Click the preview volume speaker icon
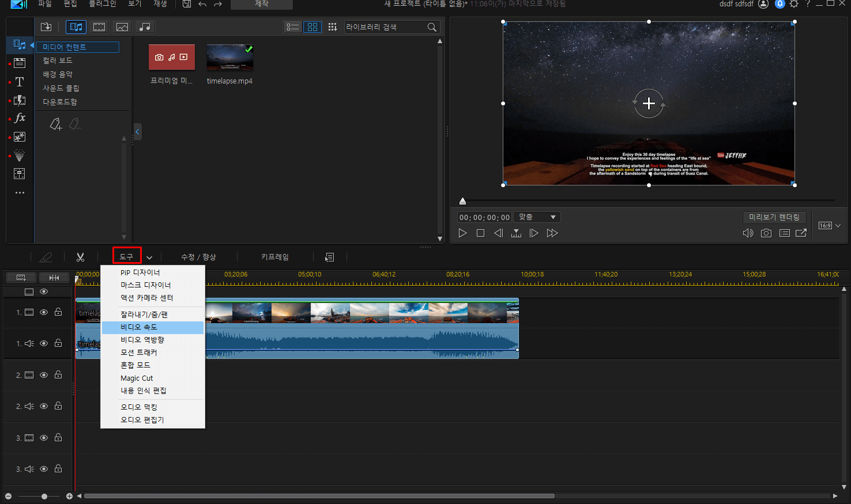 (x=748, y=233)
